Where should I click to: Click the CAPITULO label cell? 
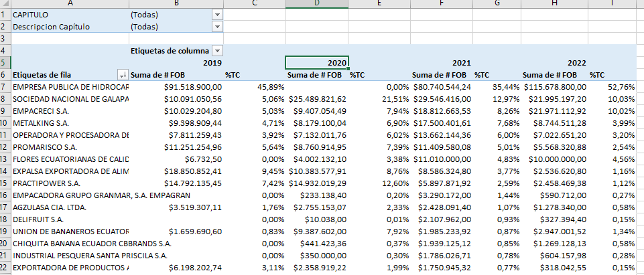click(x=70, y=15)
